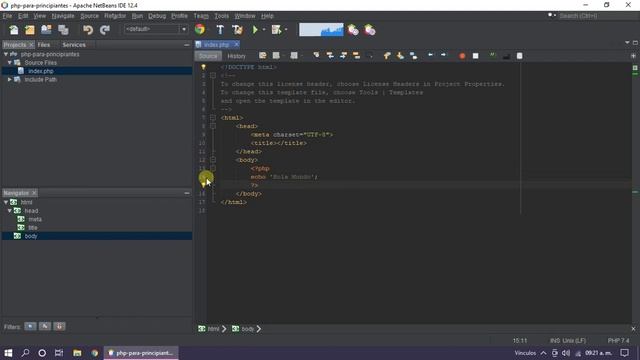Image resolution: width=640 pixels, height=360 pixels.
Task: Select the Chrome browser icon in toolbar
Action: click(x=200, y=29)
